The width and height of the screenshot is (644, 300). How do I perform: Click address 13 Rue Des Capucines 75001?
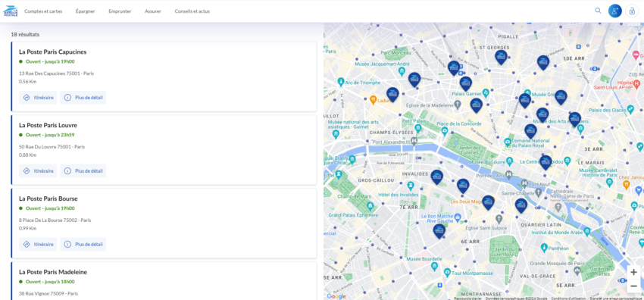(56, 73)
